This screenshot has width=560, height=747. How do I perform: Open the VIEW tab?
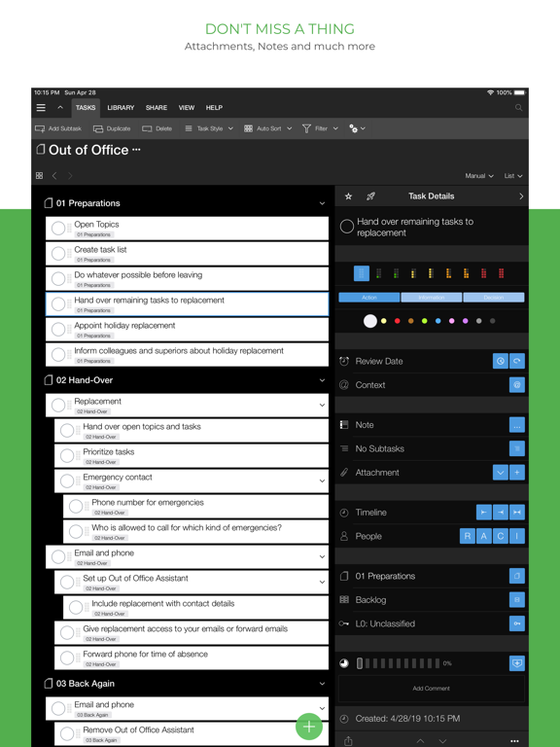click(187, 108)
